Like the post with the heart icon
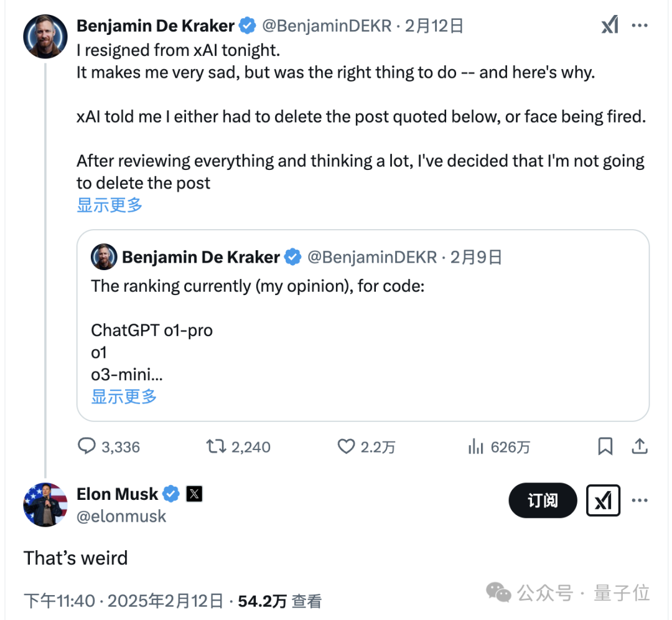 click(x=346, y=446)
